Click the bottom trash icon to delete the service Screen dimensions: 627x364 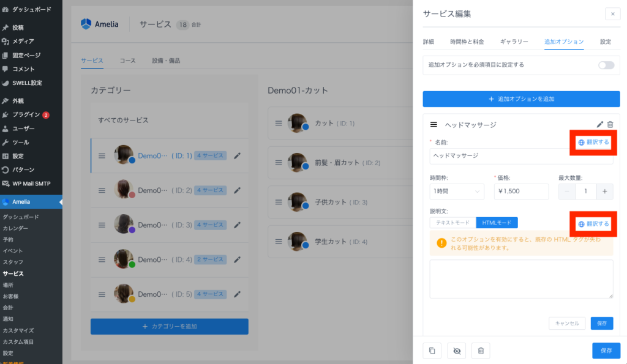pyautogui.click(x=481, y=351)
